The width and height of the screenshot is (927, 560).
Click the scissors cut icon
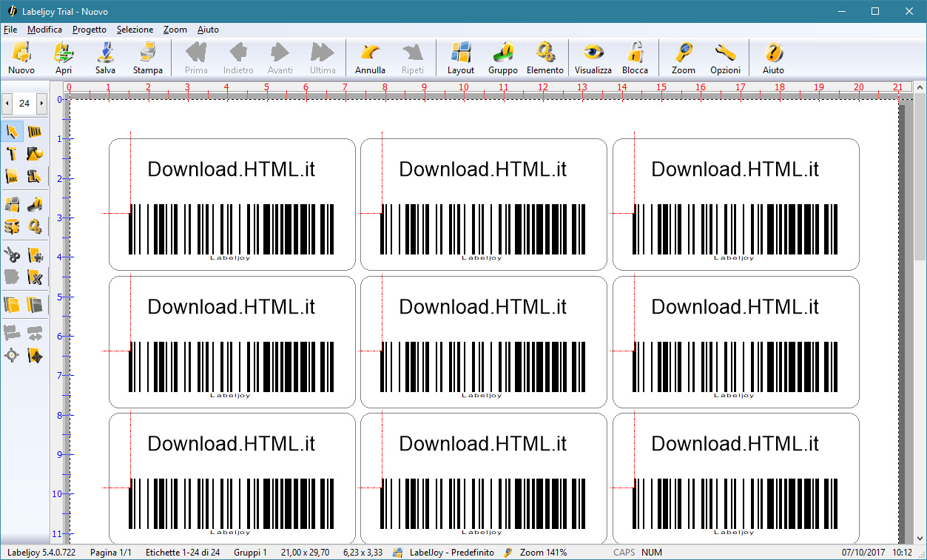pos(12,255)
